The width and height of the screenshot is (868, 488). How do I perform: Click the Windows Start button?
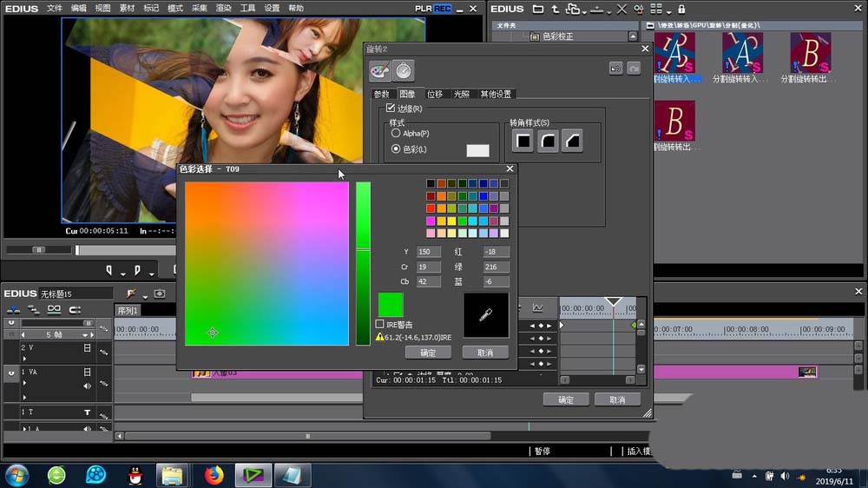coord(16,475)
